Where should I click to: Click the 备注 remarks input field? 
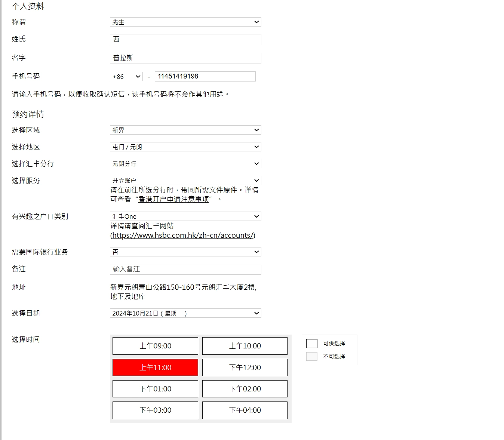point(185,270)
